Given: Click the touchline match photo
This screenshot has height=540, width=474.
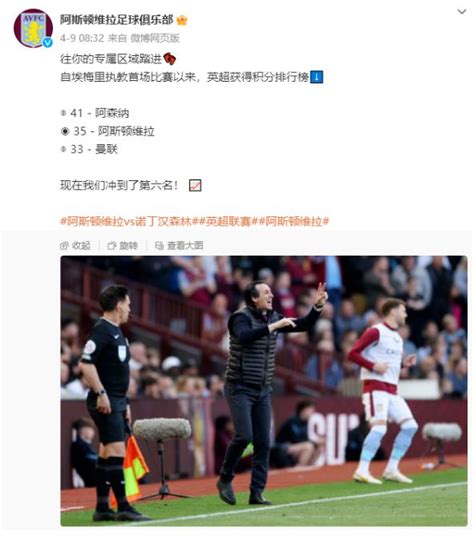Looking at the screenshot, I should (x=264, y=391).
